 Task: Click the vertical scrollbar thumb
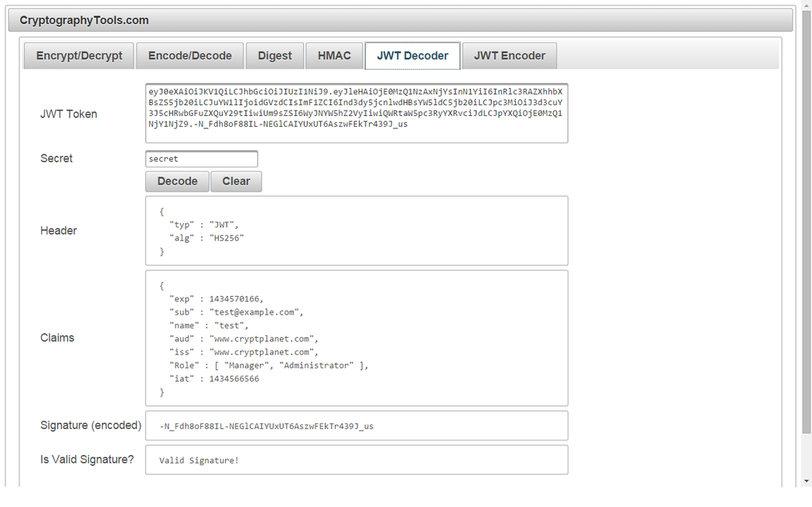(806, 216)
